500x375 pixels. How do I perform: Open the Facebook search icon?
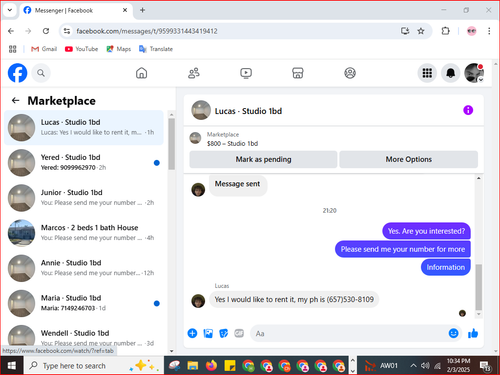coord(41,73)
